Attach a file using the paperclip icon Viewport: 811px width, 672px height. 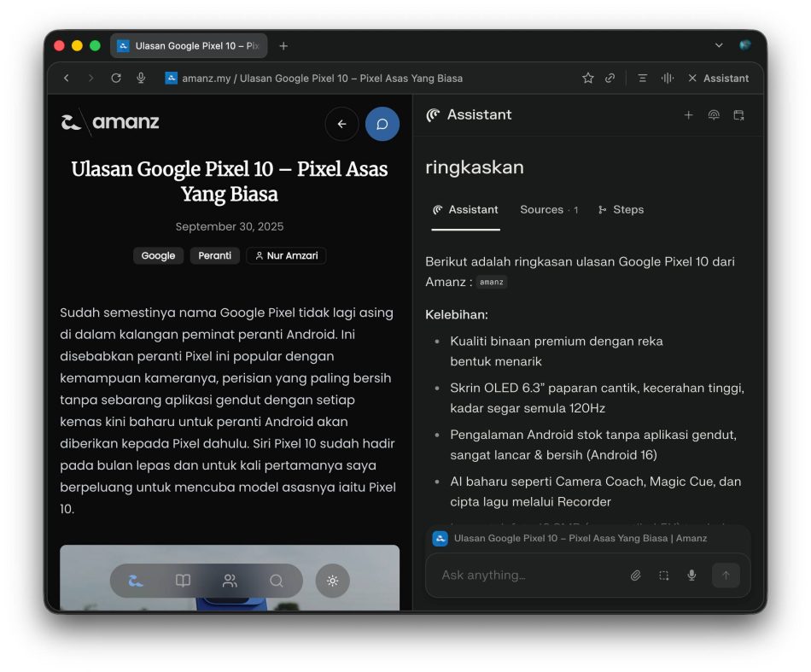[x=635, y=575]
